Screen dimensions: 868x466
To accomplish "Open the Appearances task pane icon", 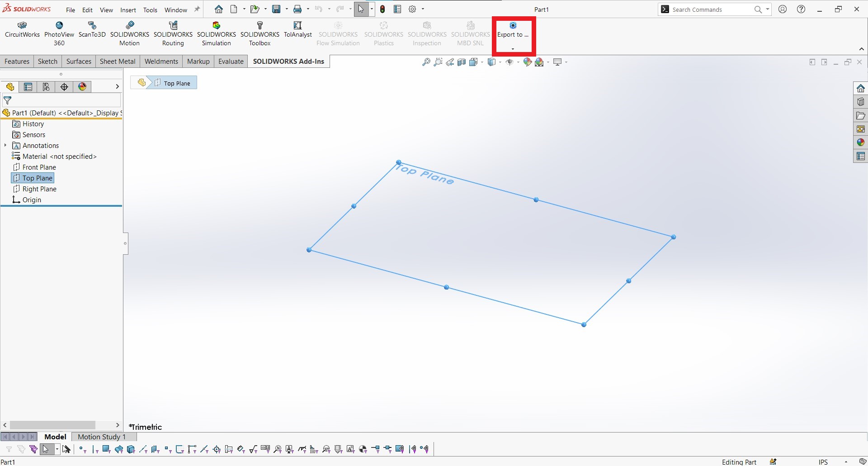I will pyautogui.click(x=861, y=143).
